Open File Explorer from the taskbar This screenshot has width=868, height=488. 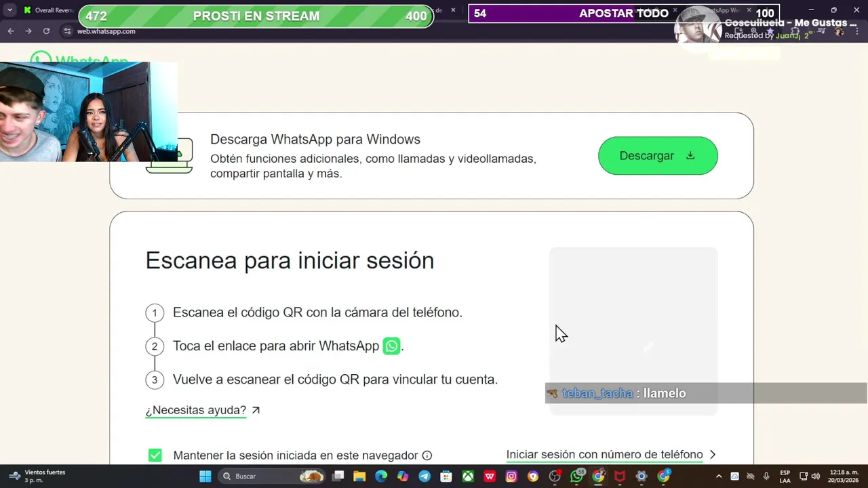pyautogui.click(x=359, y=476)
